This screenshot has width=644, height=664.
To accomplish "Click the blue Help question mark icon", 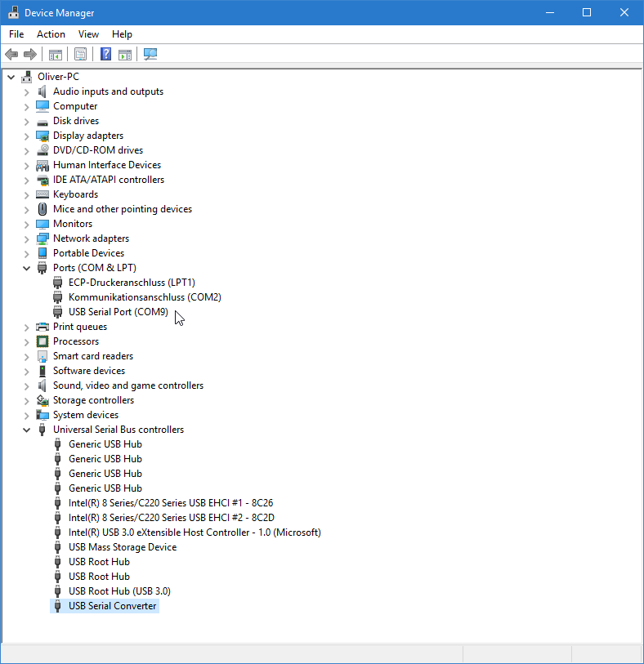I will click(x=105, y=54).
